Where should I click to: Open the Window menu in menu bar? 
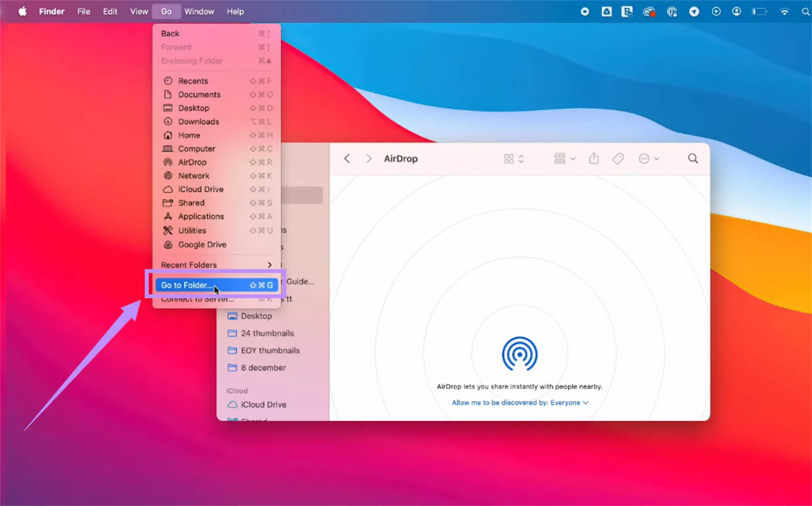199,11
